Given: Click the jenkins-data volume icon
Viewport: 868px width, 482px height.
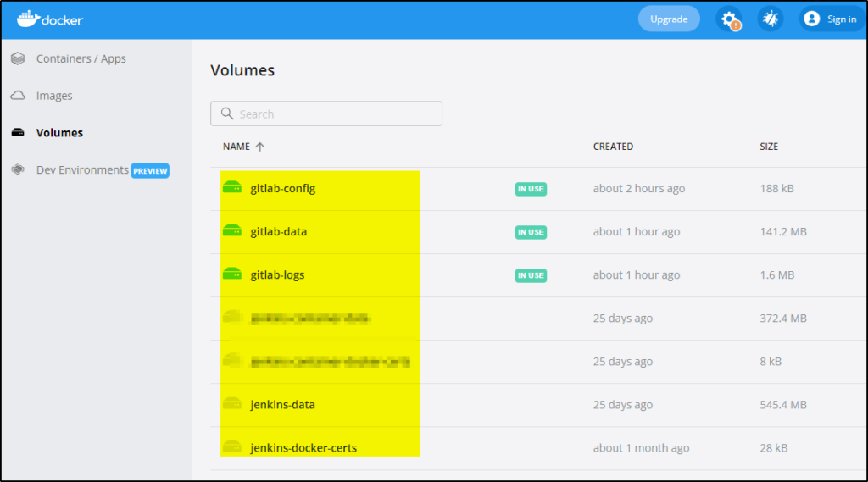Looking at the screenshot, I should 232,404.
